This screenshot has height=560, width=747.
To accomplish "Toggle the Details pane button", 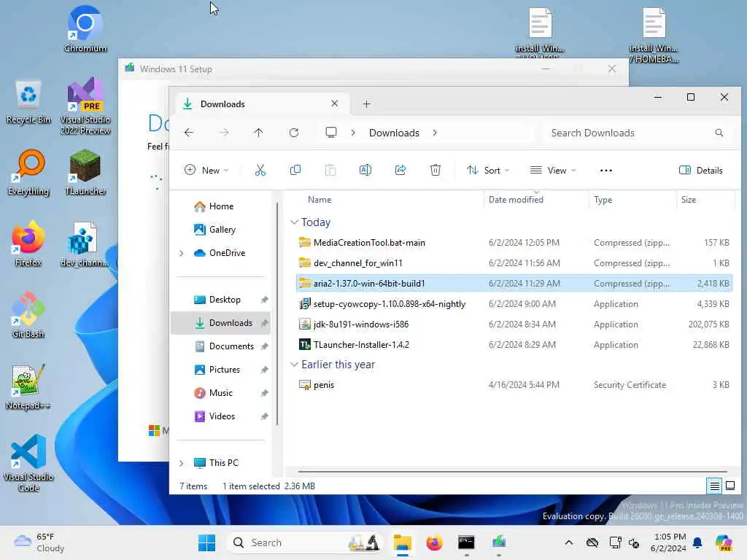I will click(701, 170).
